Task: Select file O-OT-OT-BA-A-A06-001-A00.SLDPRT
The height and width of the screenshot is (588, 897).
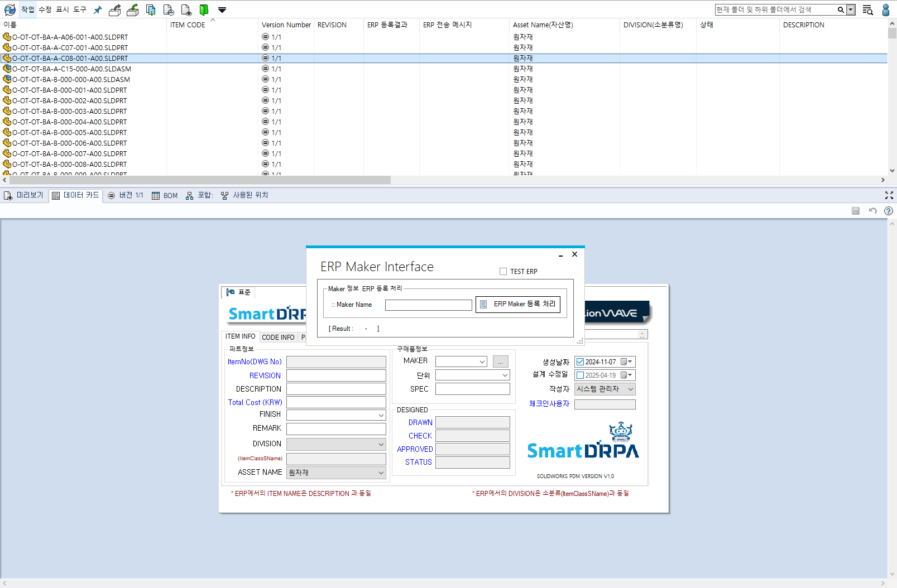Action: [70, 37]
